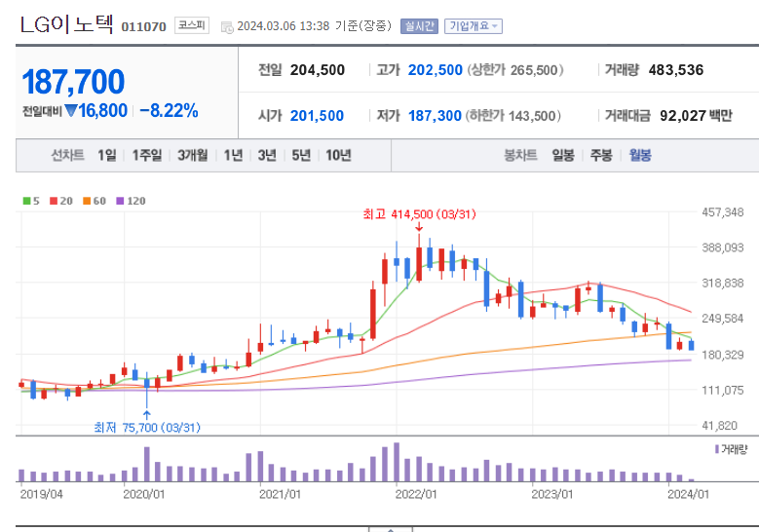Click the high price 202,500
This screenshot has width=759, height=532.
pos(436,70)
